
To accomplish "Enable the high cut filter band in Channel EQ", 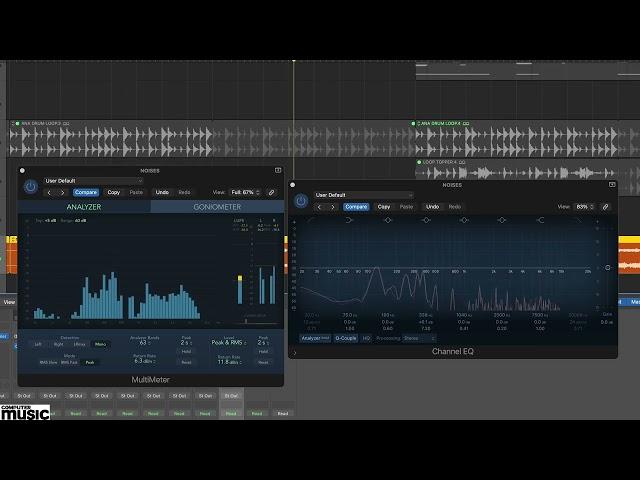I will pos(578,220).
